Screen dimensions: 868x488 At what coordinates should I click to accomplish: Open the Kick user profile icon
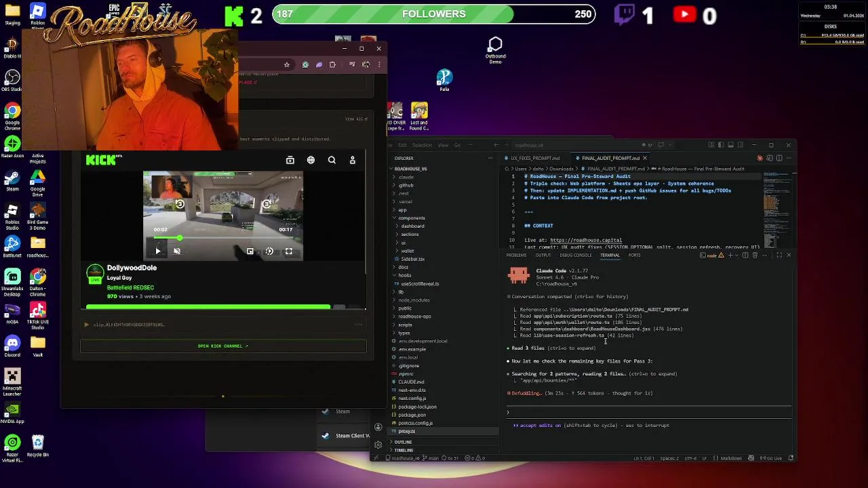[353, 160]
